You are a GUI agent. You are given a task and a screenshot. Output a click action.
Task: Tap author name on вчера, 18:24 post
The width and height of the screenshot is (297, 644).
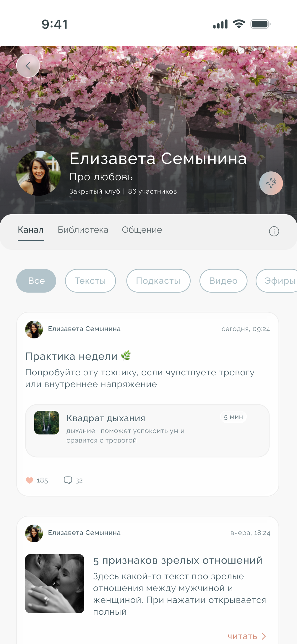pos(84,533)
